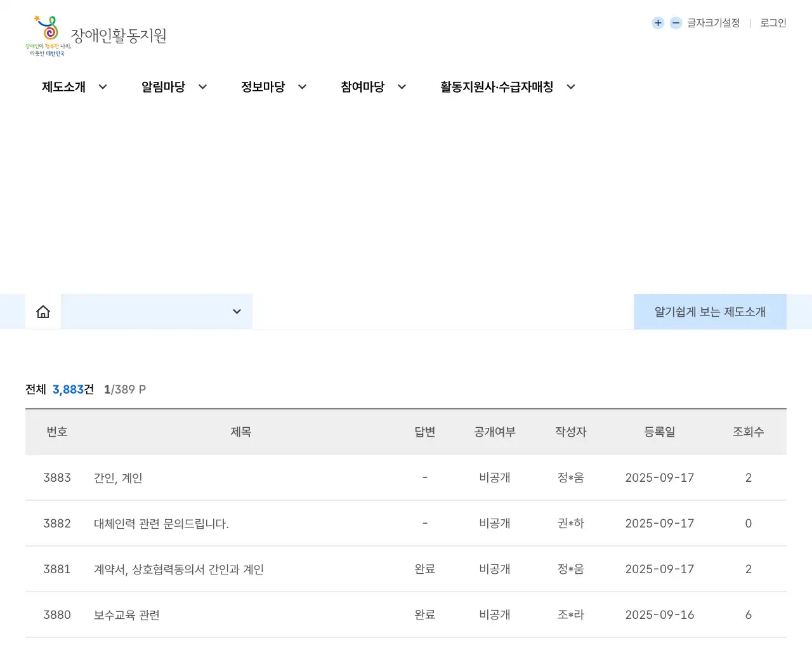Image resolution: width=812 pixels, height=650 pixels.
Task: Open the 알림마당 menu
Action: 164,87
